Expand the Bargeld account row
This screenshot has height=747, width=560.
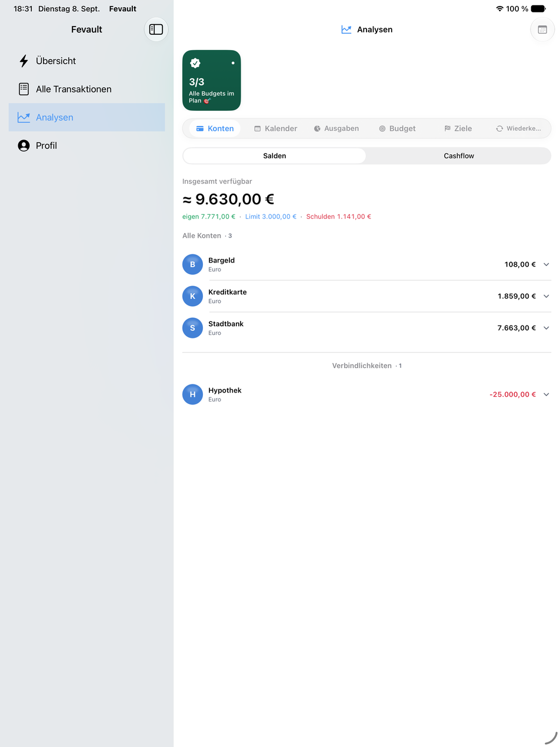pos(366,264)
